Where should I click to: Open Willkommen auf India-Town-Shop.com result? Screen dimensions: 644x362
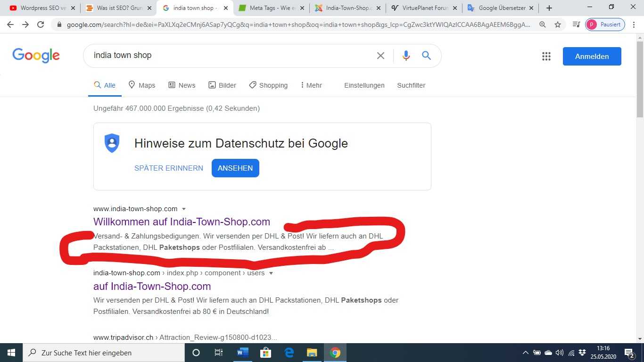pyautogui.click(x=182, y=222)
